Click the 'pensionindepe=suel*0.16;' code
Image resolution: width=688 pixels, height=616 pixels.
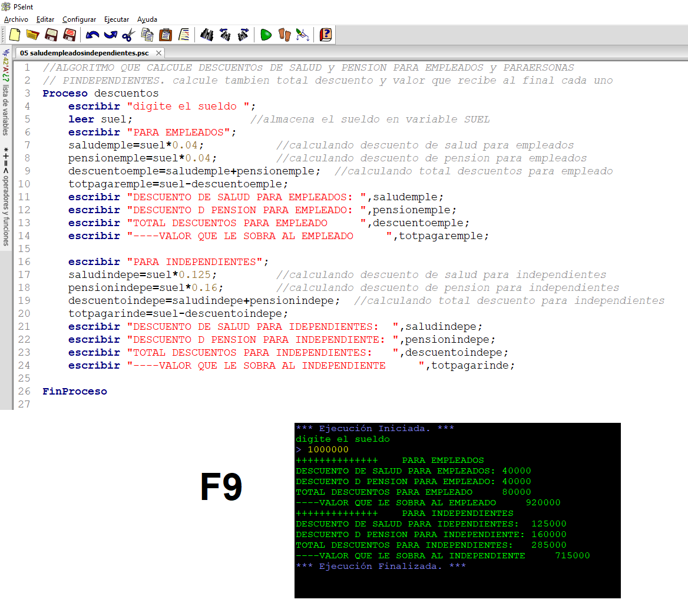coord(145,288)
